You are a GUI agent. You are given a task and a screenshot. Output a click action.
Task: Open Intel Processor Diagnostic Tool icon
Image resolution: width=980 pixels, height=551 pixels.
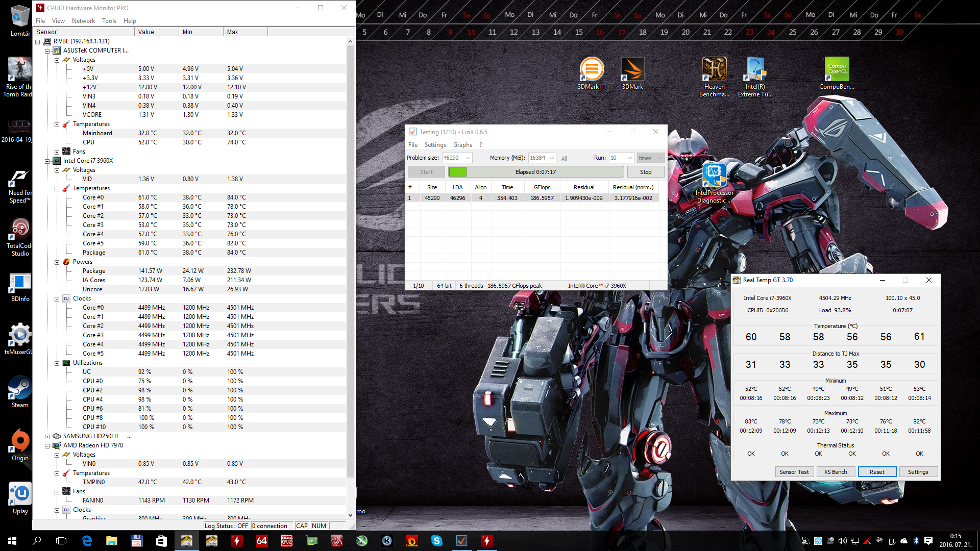pyautogui.click(x=714, y=176)
